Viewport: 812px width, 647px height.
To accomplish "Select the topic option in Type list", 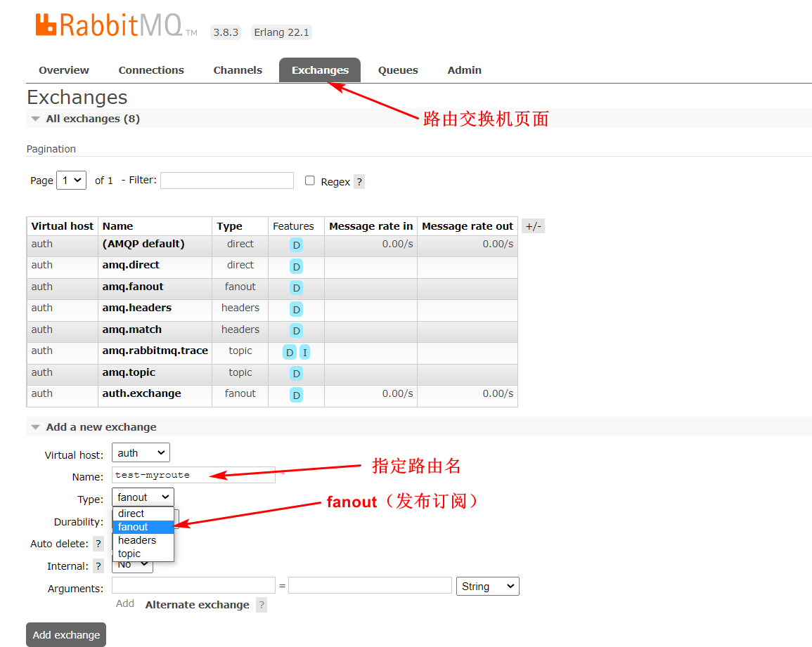I will click(x=143, y=554).
